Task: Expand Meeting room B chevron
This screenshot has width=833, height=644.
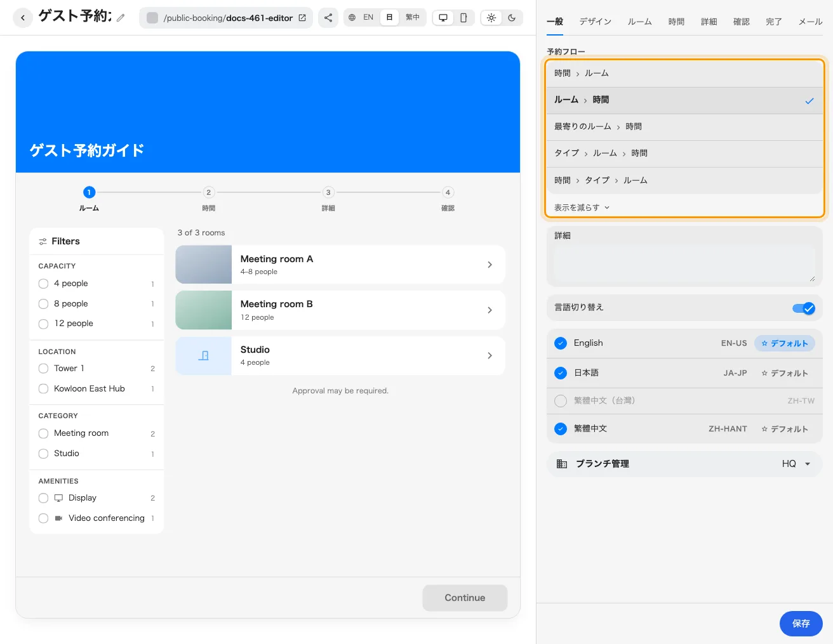Action: (490, 310)
